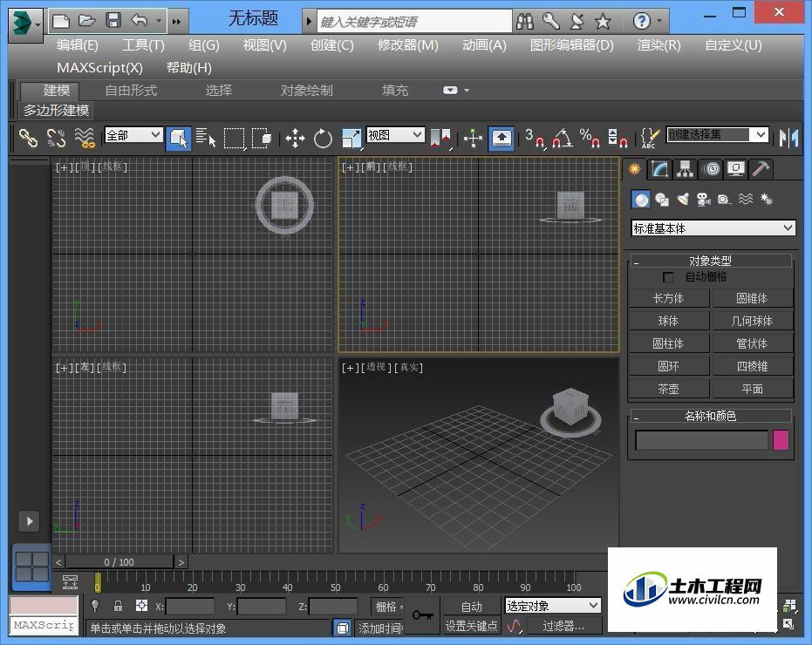
Task: Choose the rectangular selection region tool
Action: point(234,139)
